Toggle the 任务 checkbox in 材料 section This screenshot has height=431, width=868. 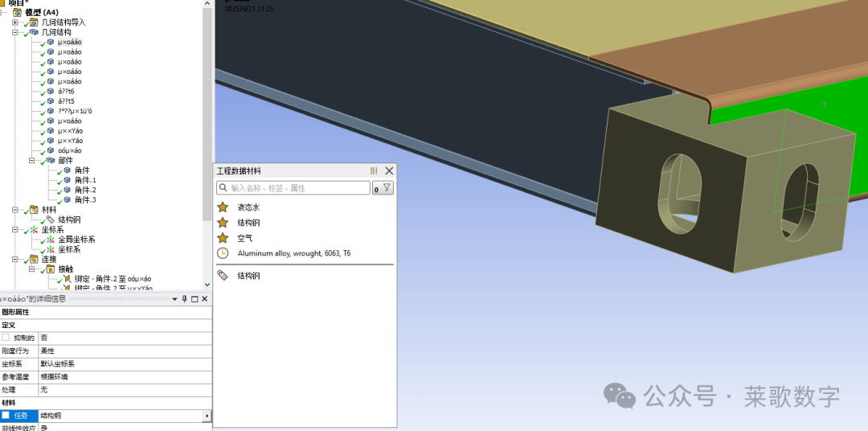point(6,416)
